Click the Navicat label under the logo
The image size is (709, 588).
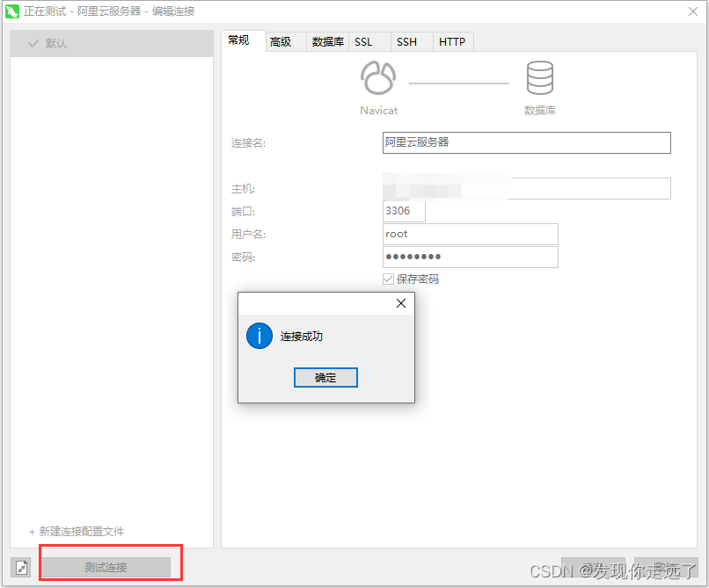click(378, 111)
